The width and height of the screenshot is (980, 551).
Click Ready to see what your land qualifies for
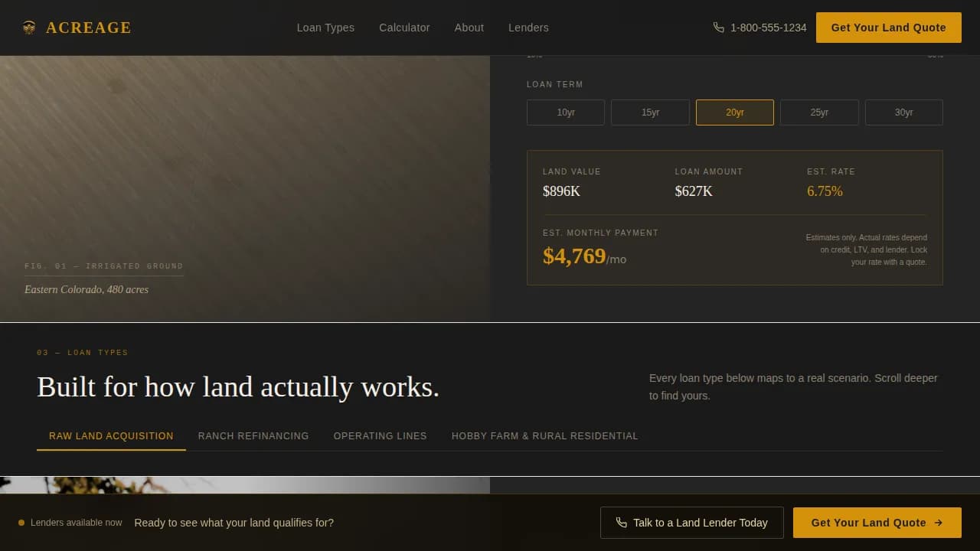234,523
